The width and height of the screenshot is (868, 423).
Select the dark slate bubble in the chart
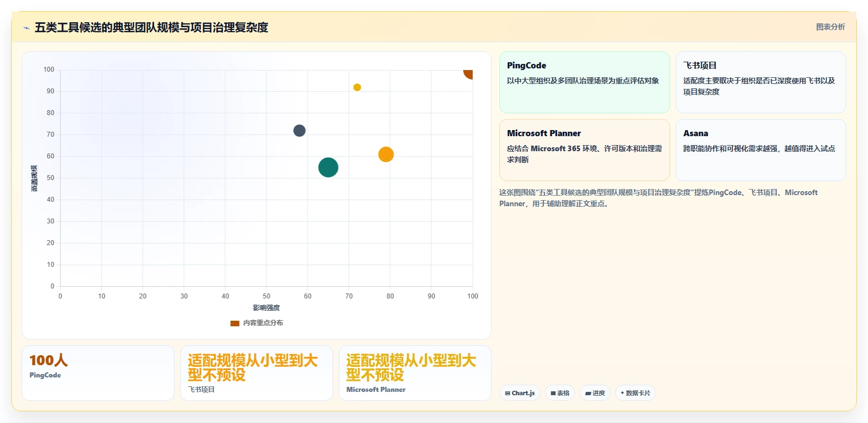299,131
